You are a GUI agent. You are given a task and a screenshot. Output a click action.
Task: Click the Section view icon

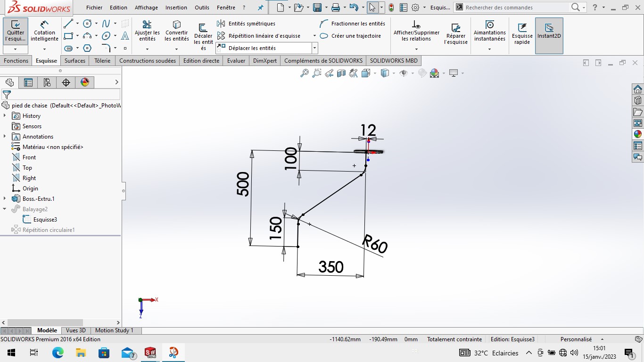pos(341,73)
